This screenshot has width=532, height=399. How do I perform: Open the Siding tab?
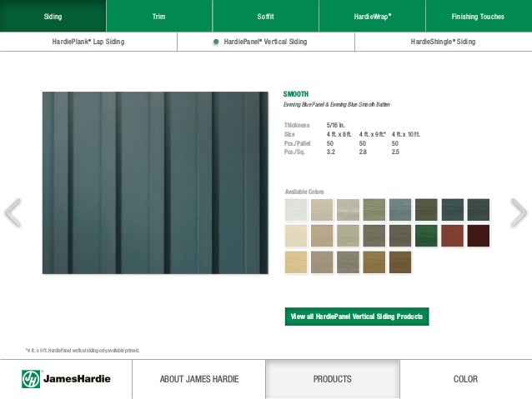(53, 16)
